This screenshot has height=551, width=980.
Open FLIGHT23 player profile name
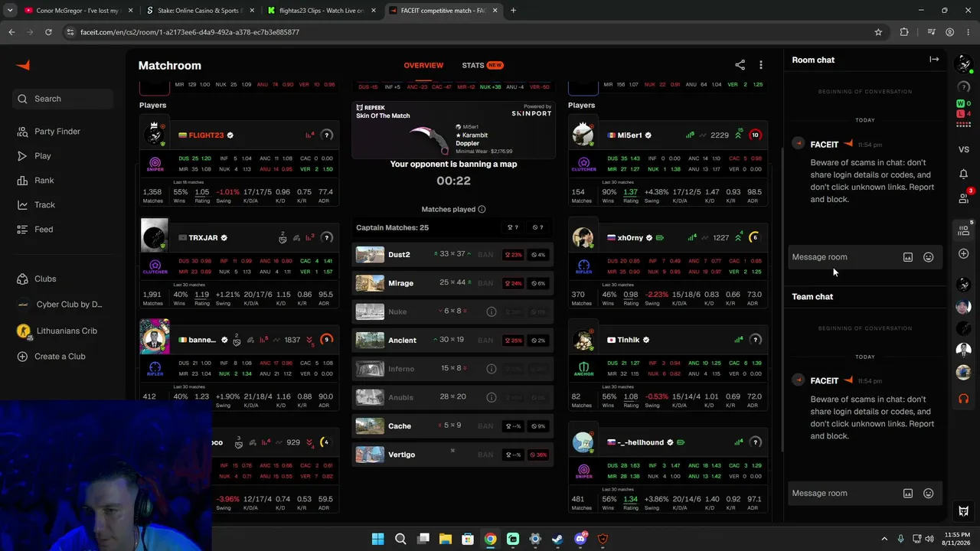(x=207, y=135)
